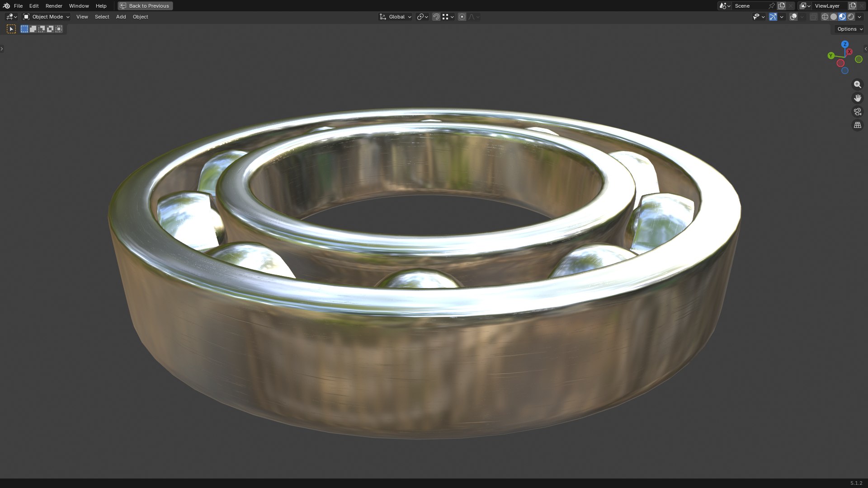Open the Object Mode dropdown

pyautogui.click(x=46, y=17)
